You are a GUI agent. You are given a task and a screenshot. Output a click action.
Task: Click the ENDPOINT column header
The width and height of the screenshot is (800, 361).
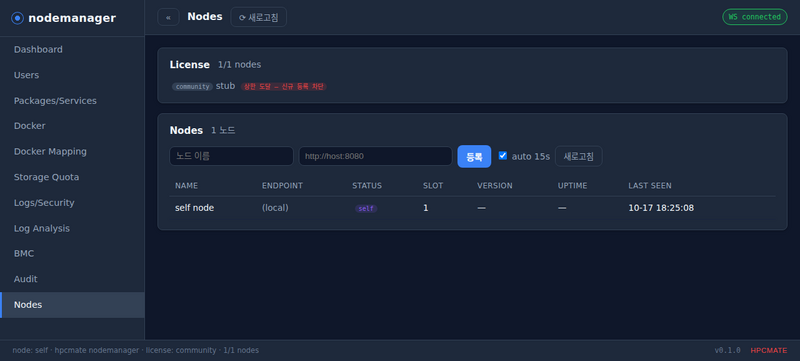point(282,186)
